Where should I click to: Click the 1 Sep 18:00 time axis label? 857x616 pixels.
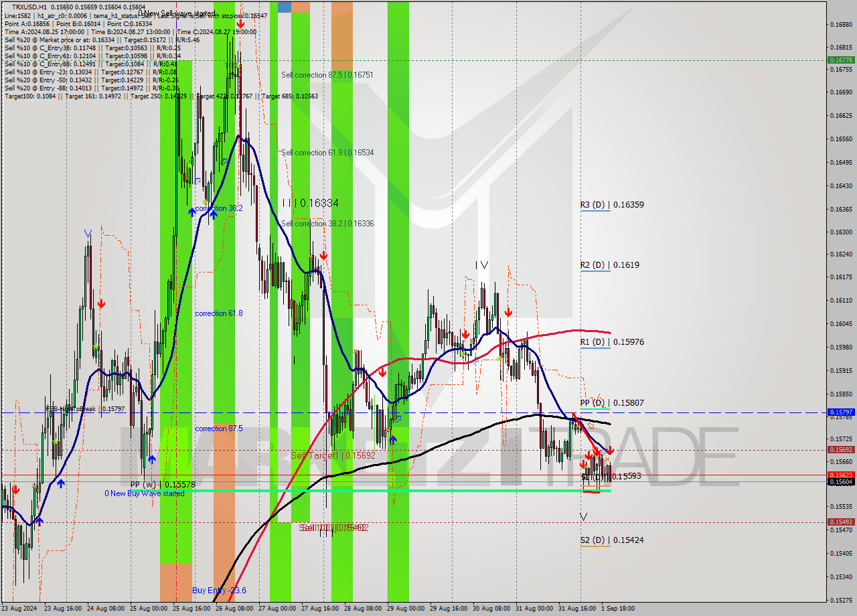click(617, 609)
